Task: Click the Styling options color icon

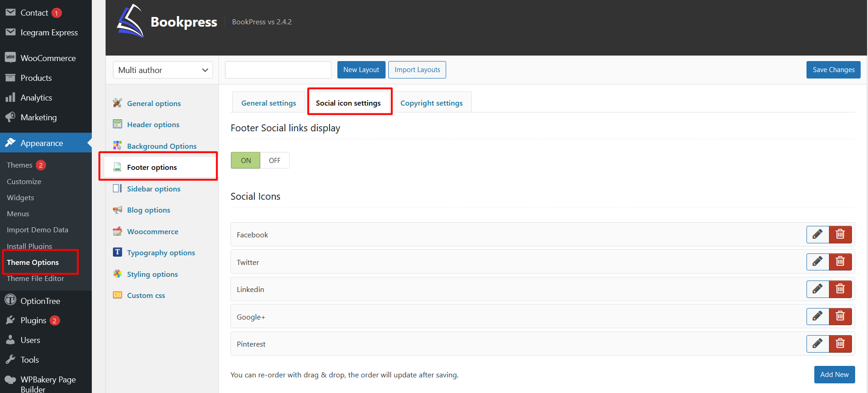Action: (x=118, y=274)
